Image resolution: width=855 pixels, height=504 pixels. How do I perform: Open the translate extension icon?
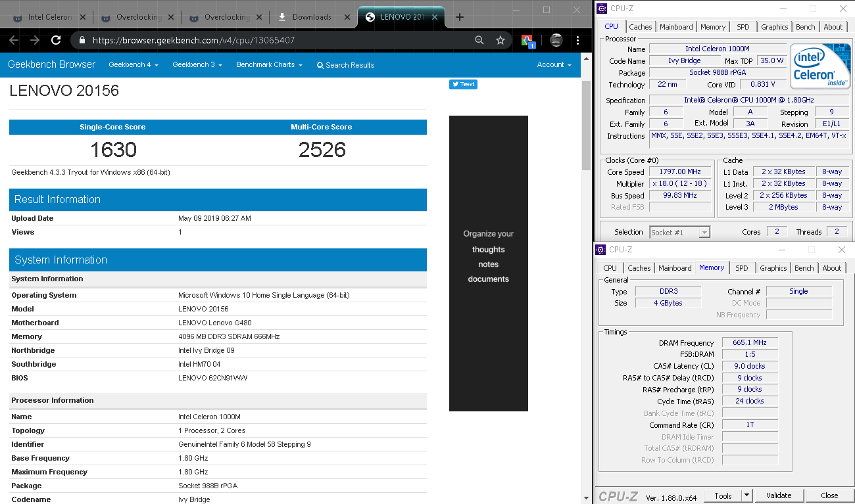tap(528, 41)
